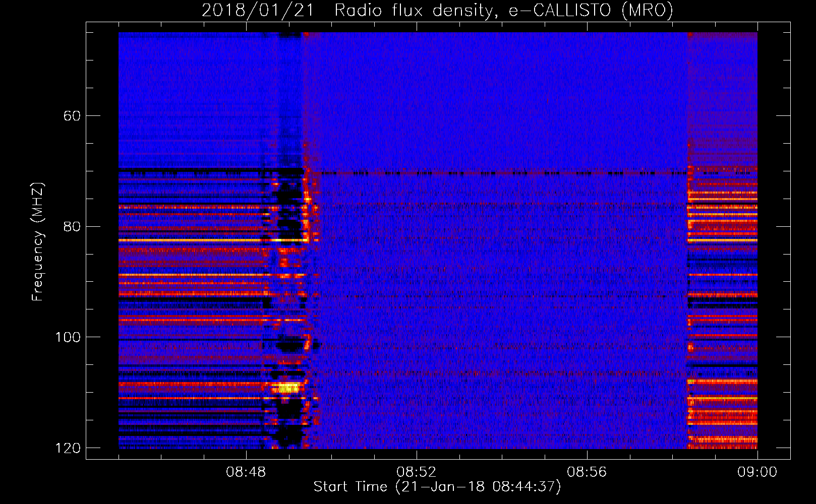Click the 100 frequency tick label

[x=68, y=337]
